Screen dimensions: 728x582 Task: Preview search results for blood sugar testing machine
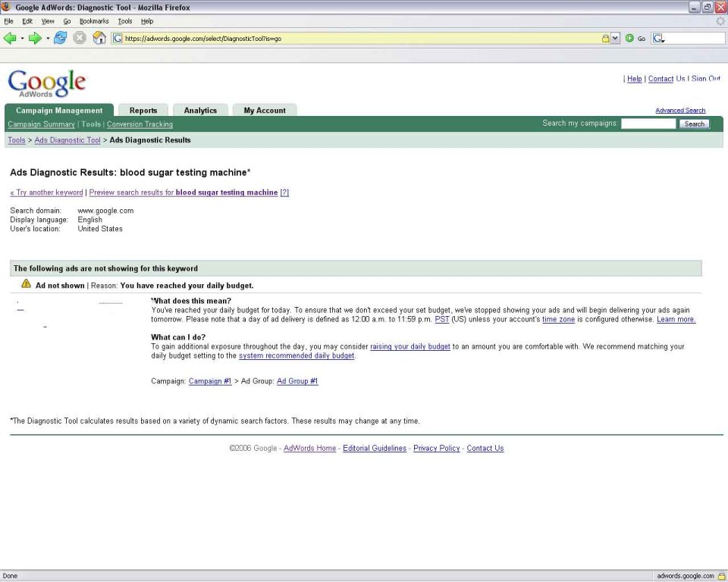pos(184,192)
